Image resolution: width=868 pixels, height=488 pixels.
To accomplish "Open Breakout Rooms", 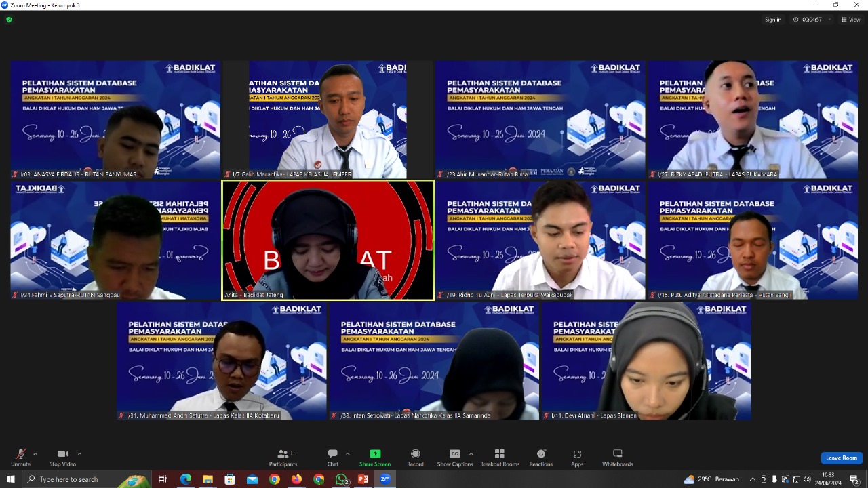I will coord(500,455).
